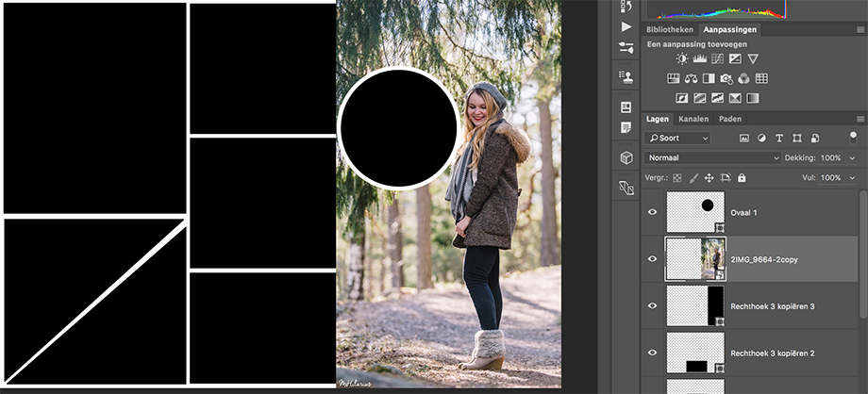Screen dimensions: 868x394
Task: Open the Normaal blend mode dropdown
Action: [712, 157]
